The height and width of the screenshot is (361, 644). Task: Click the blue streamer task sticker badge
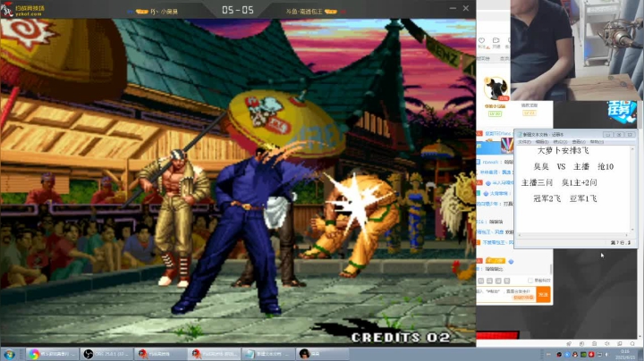pyautogui.click(x=622, y=112)
